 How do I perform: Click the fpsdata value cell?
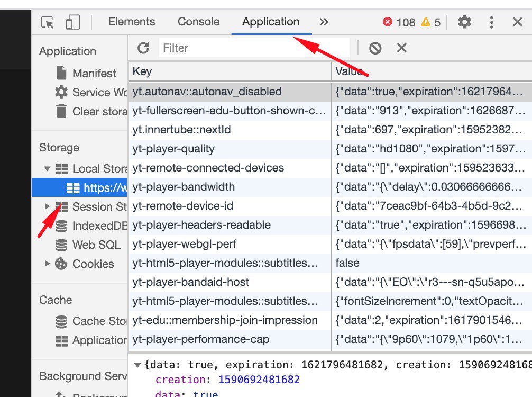432,244
